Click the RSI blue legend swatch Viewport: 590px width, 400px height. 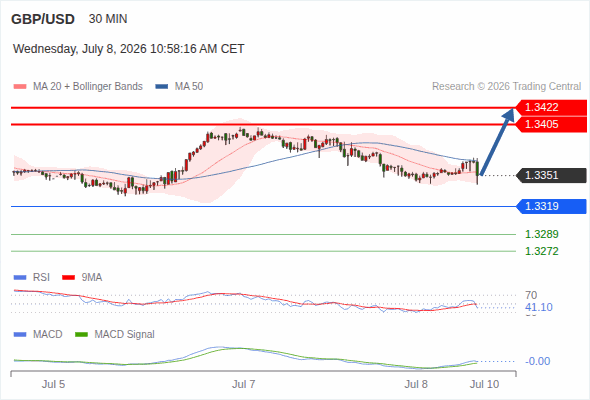20,278
